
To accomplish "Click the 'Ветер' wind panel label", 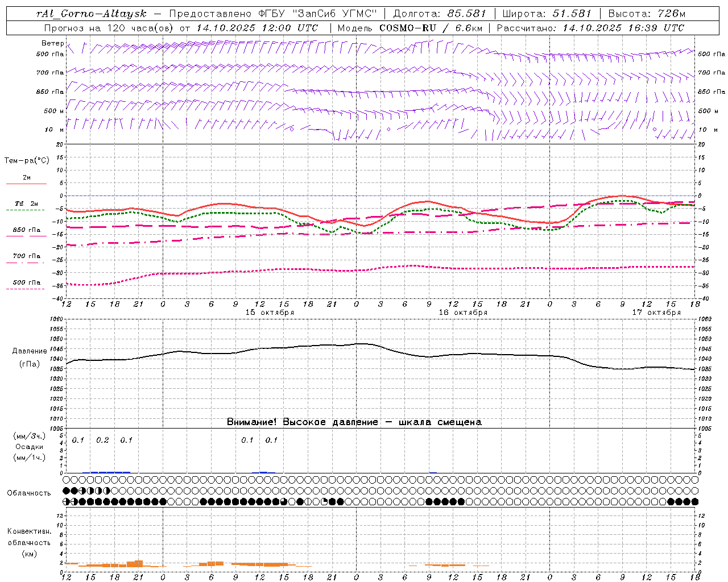I will coord(52,43).
